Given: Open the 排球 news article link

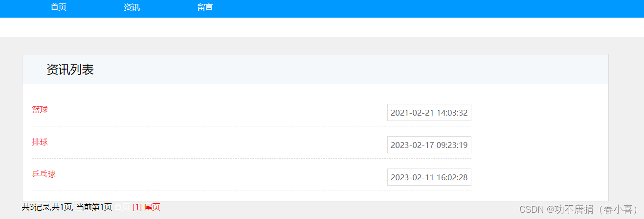Looking at the screenshot, I should (40, 142).
